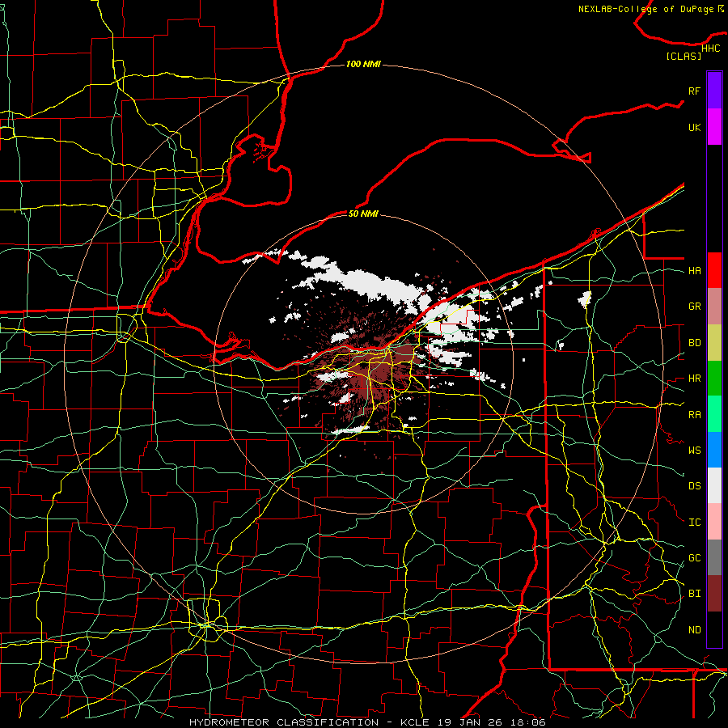Click the HYDROMETEOR CLASSIFICATION KCLE timestamp caption

367,722
